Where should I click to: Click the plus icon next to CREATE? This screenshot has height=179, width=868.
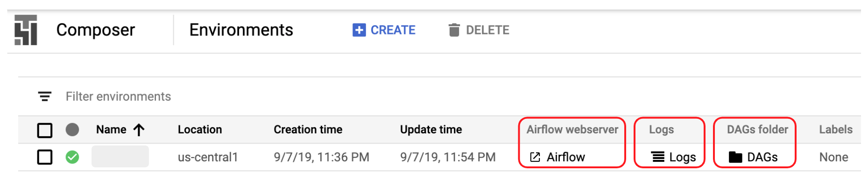(359, 30)
